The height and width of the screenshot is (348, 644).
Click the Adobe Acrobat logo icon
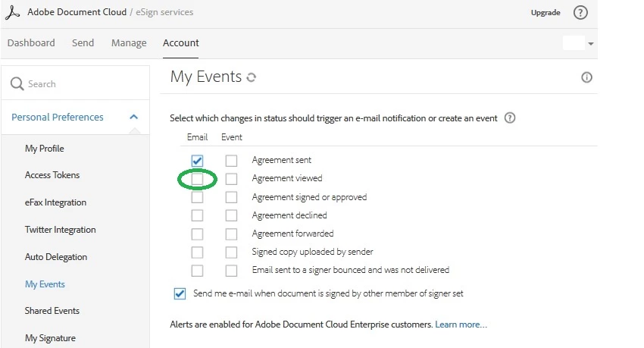click(12, 13)
